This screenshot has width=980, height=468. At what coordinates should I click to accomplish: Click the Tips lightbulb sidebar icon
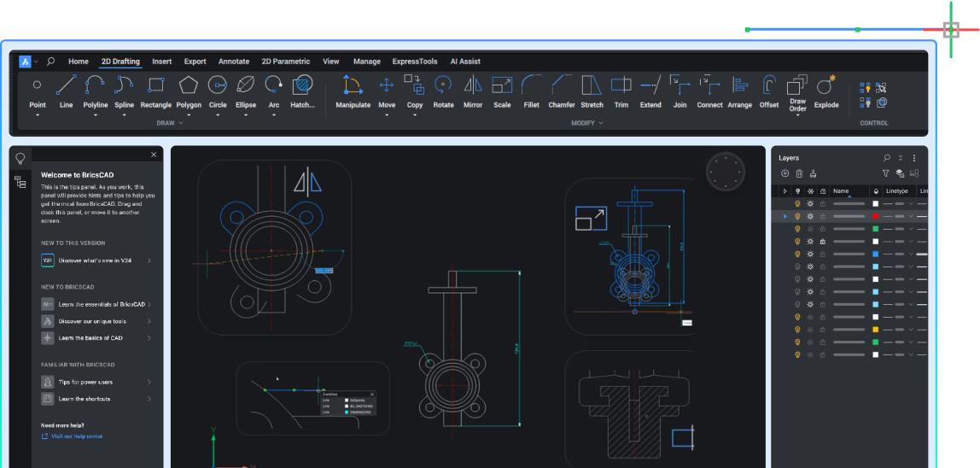[x=20, y=157]
